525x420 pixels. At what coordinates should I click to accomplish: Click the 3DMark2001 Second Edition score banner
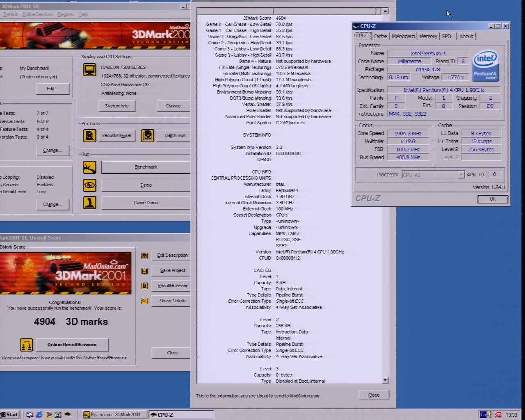pos(66,273)
